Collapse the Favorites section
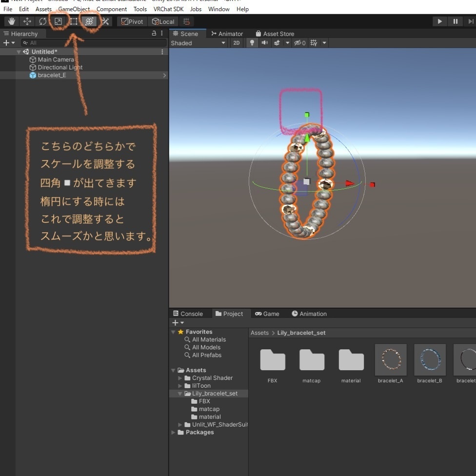 [x=173, y=332]
